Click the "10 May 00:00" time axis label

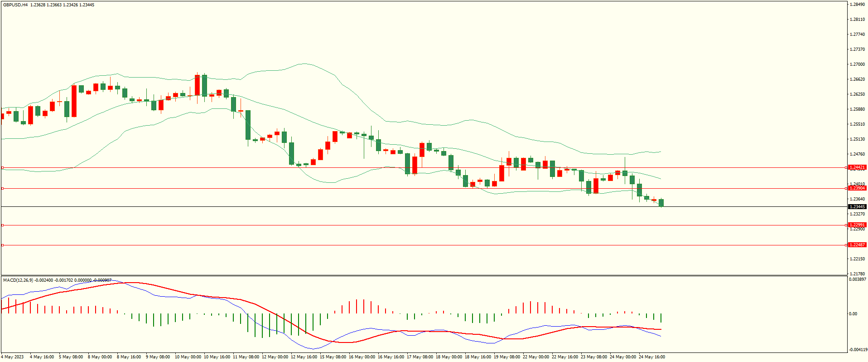(188, 357)
